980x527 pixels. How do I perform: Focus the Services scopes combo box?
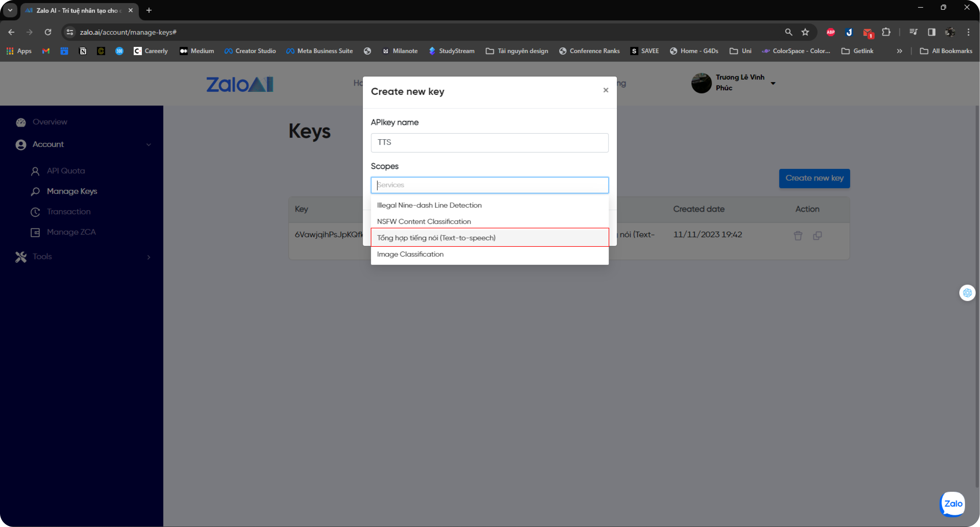pos(490,185)
